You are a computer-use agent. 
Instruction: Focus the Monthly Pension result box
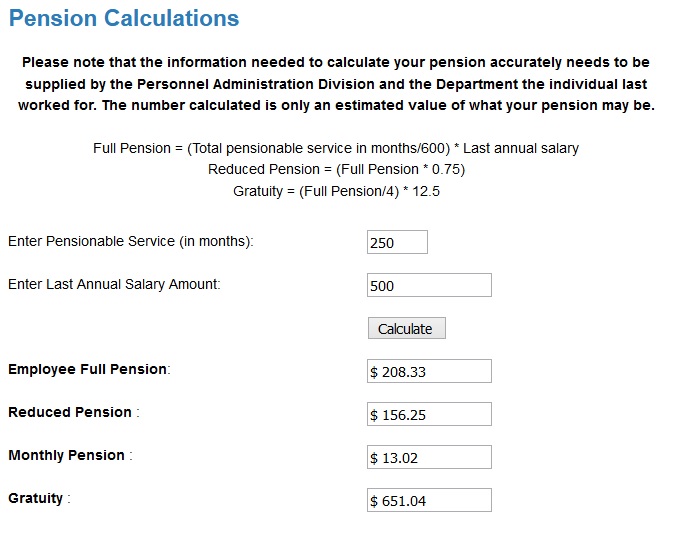429,457
